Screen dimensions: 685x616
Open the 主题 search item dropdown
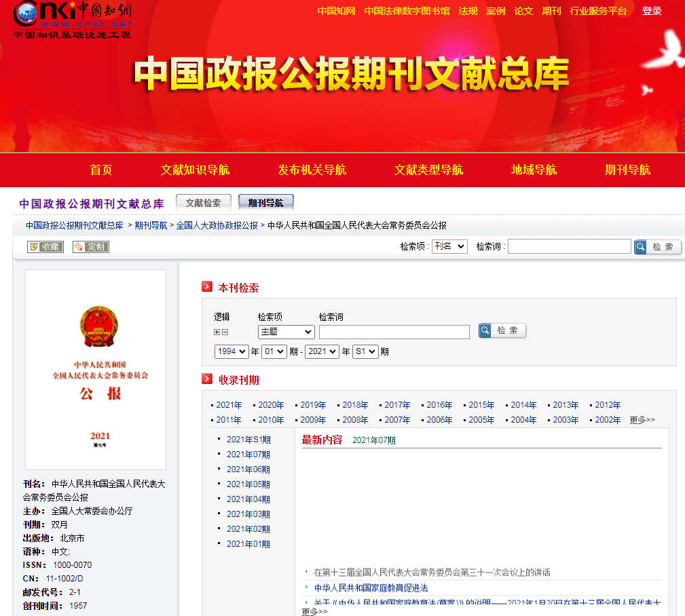pos(286,332)
